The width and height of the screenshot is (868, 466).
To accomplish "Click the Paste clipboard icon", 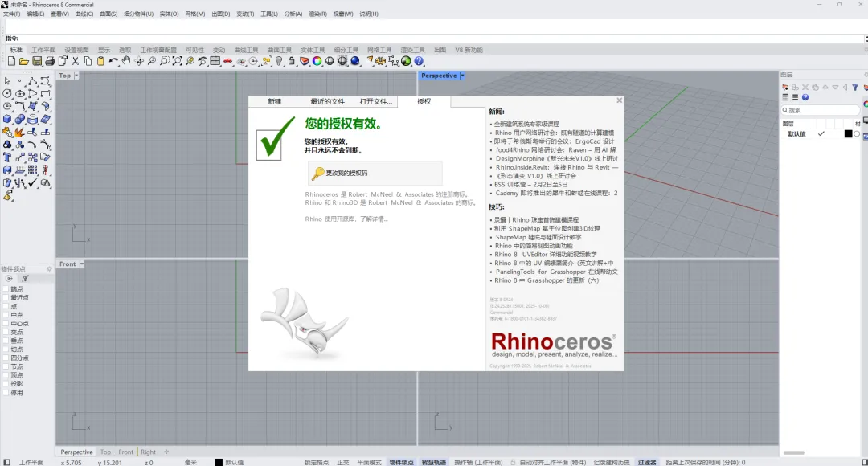I will [100, 61].
